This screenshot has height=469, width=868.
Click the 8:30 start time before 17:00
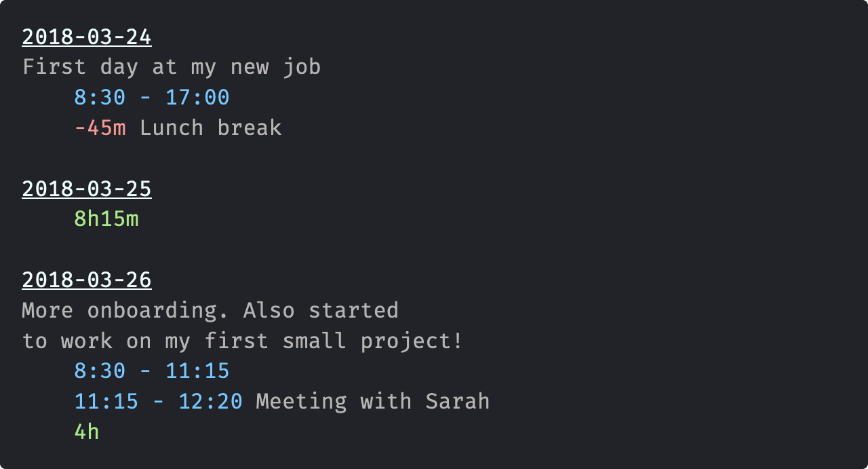pyautogui.click(x=100, y=98)
